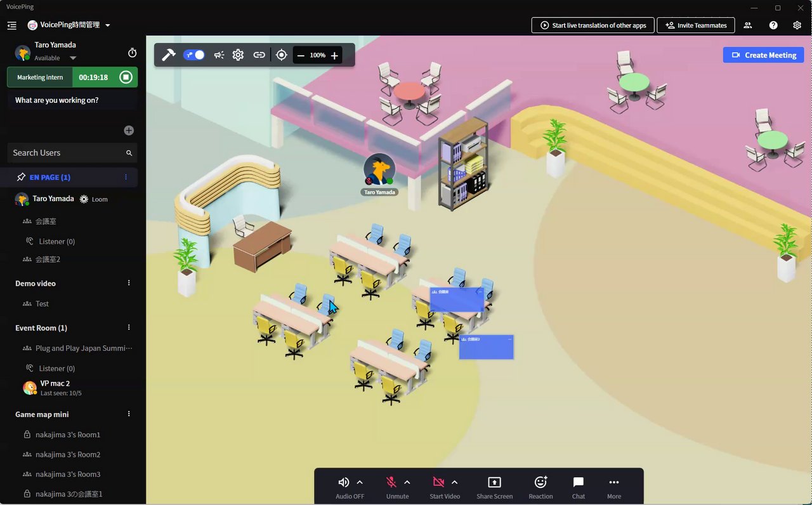Open floor settings gear in map toolbar
The height and width of the screenshot is (505, 812).
[238, 55]
